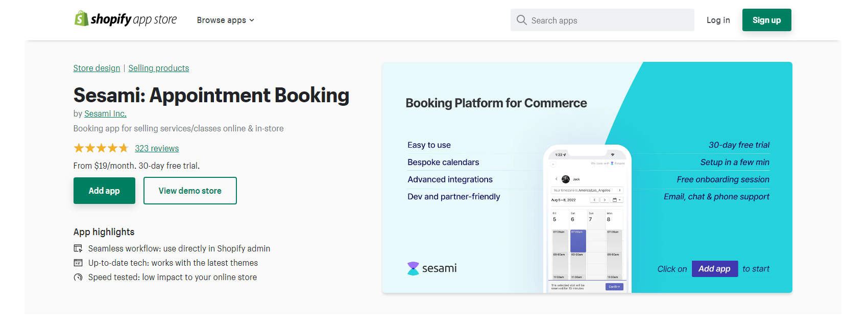Click the Up-to-date tech highlight icon
This screenshot has width=868, height=322.
78,263
